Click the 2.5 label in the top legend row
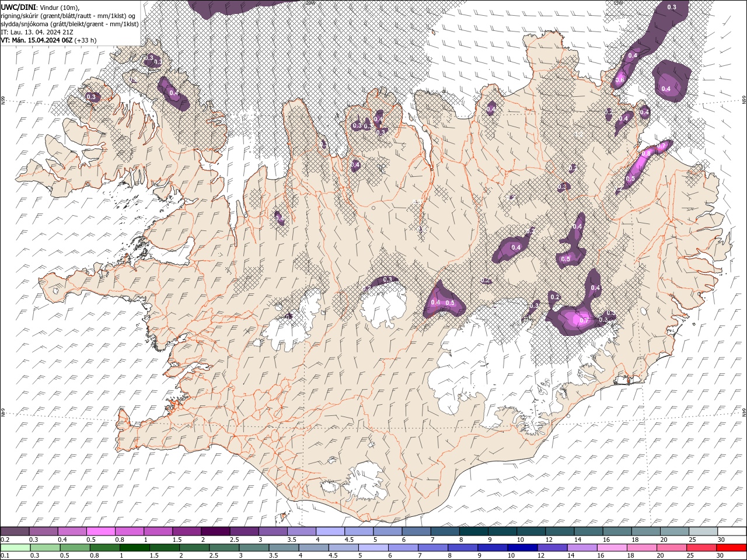747x560 pixels. (x=235, y=540)
